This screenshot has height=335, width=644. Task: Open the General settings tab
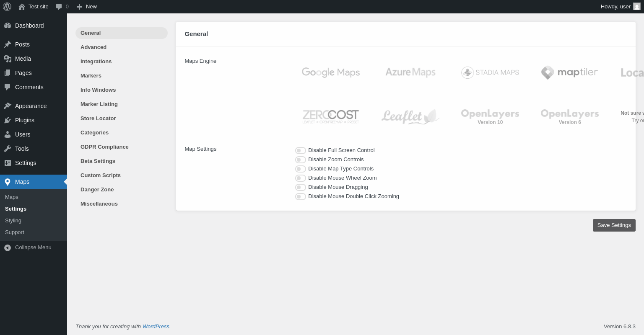tap(122, 33)
